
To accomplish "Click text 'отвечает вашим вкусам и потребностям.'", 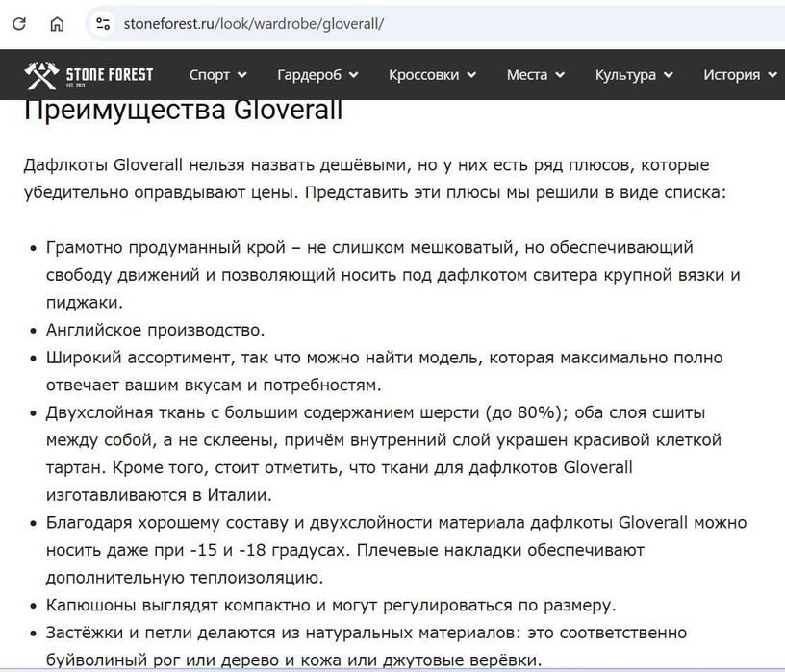I will click(214, 386).
